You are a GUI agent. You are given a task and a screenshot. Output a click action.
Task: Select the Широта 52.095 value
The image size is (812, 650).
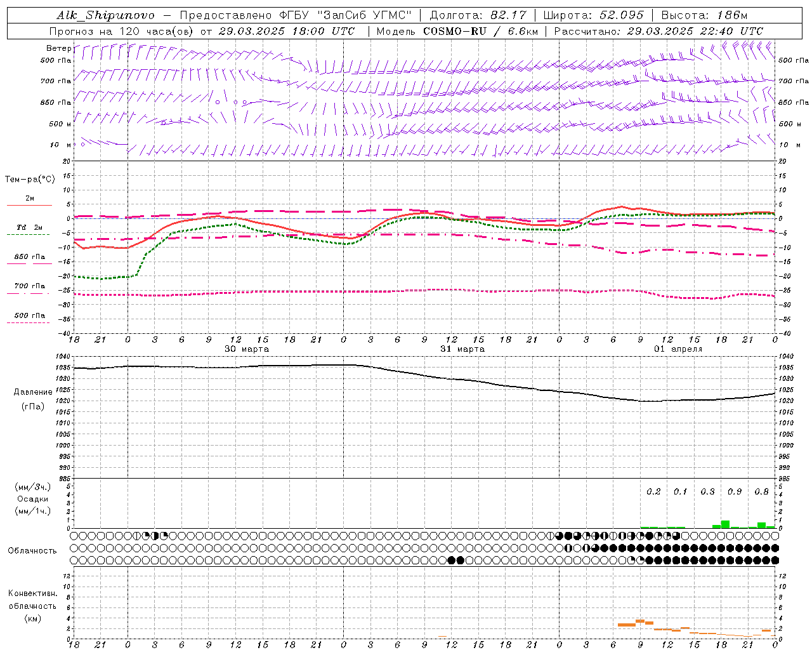622,15
